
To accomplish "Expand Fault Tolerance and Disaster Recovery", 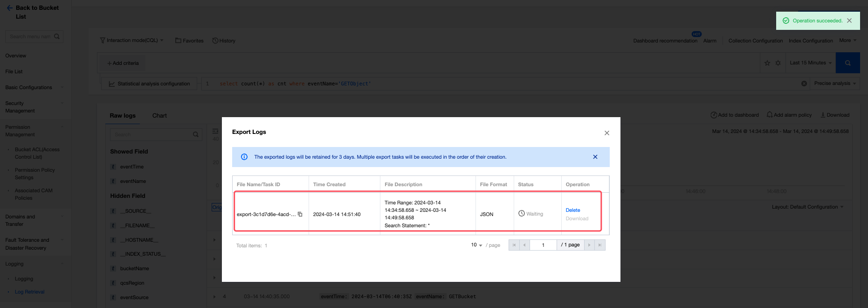I will pos(34,244).
